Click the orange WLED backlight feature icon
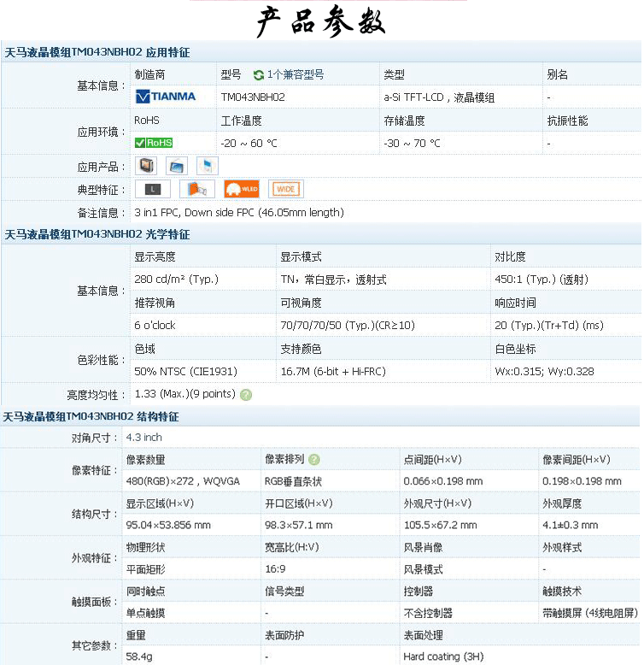 [x=242, y=189]
